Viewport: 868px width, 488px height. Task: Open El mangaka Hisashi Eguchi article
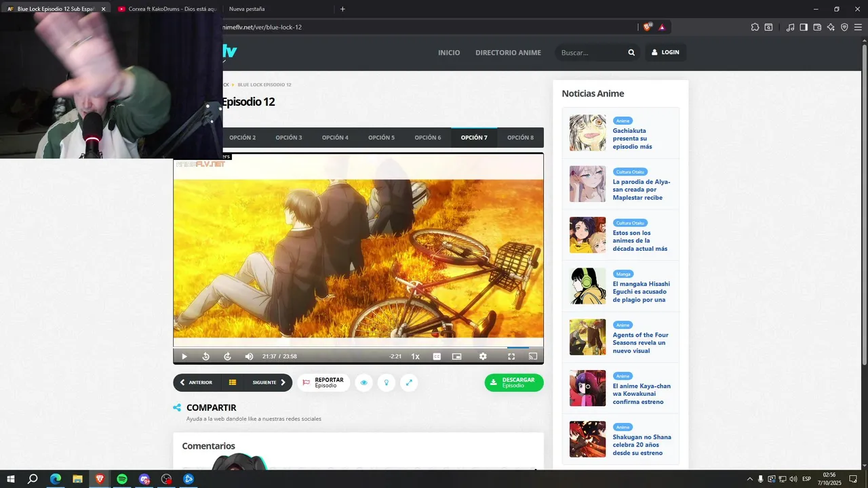click(641, 291)
